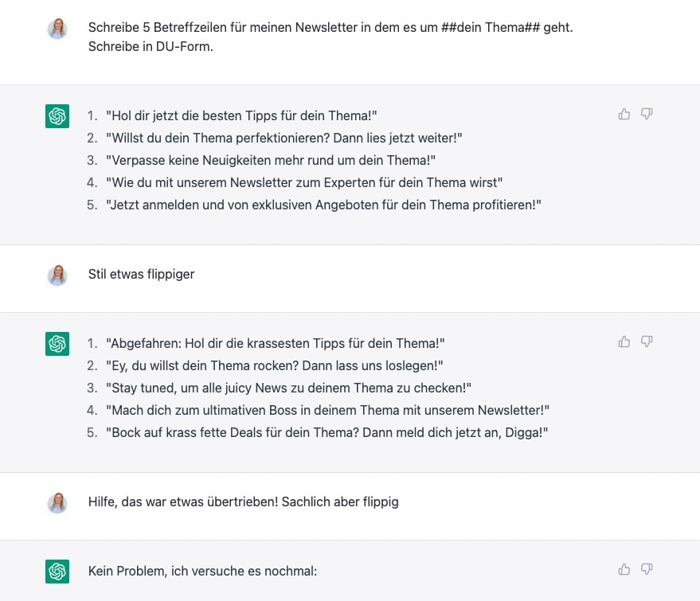
Task: Thumbs down the 'Kein Problem' reply
Action: pos(647,569)
